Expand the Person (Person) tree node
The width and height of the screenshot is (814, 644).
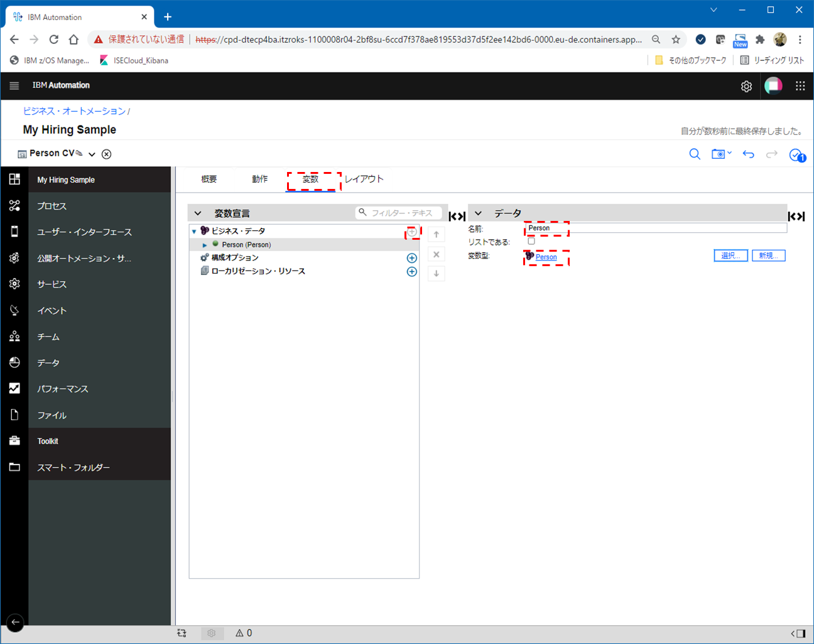click(x=205, y=245)
